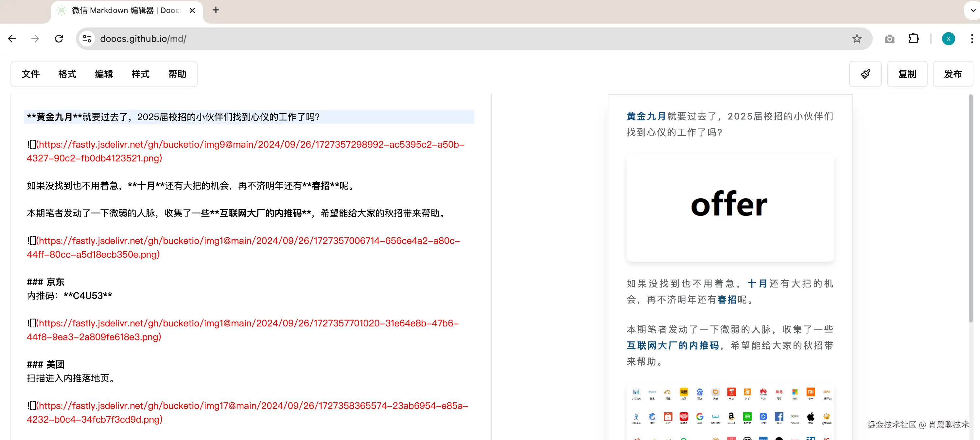This screenshot has height=440, width=980.
Task: Open the extensions puzzle icon
Action: click(913, 38)
